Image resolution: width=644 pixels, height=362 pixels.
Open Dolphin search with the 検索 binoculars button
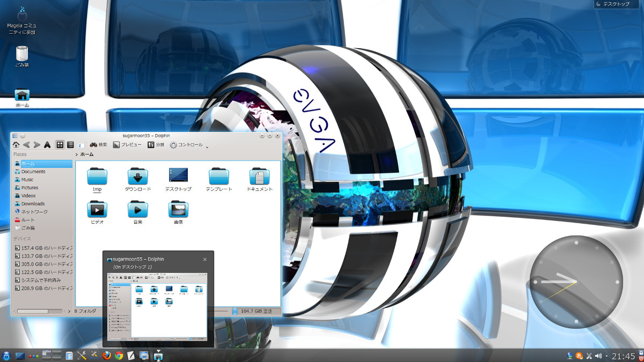pos(98,144)
